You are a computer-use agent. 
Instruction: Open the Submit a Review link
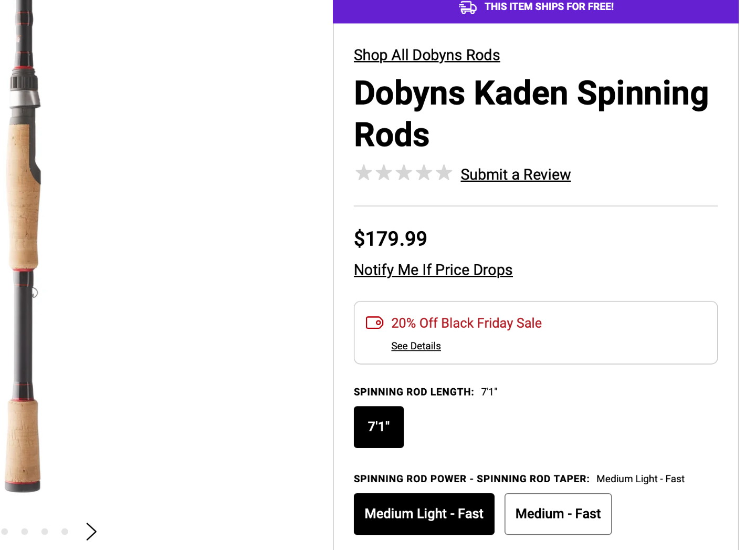click(515, 174)
